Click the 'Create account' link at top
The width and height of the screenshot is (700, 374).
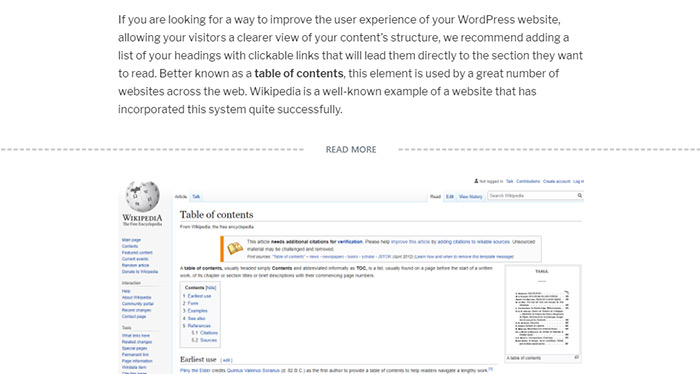(x=557, y=181)
